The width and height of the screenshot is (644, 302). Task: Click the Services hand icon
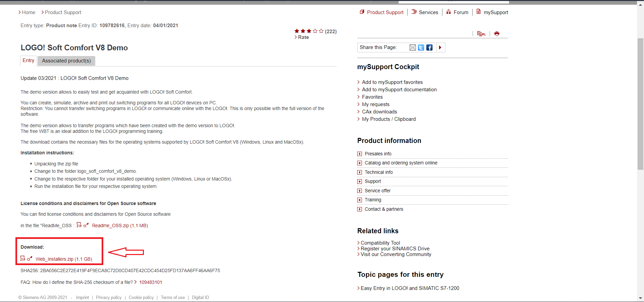[x=414, y=12]
